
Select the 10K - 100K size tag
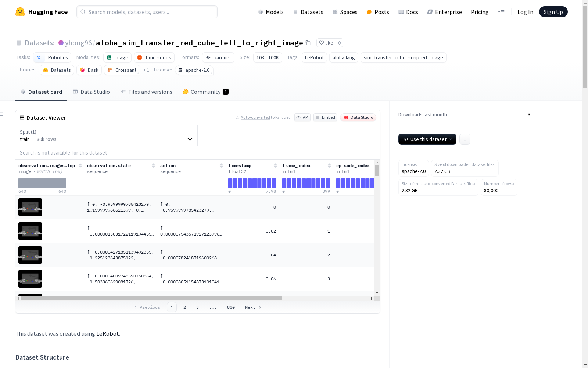(268, 57)
